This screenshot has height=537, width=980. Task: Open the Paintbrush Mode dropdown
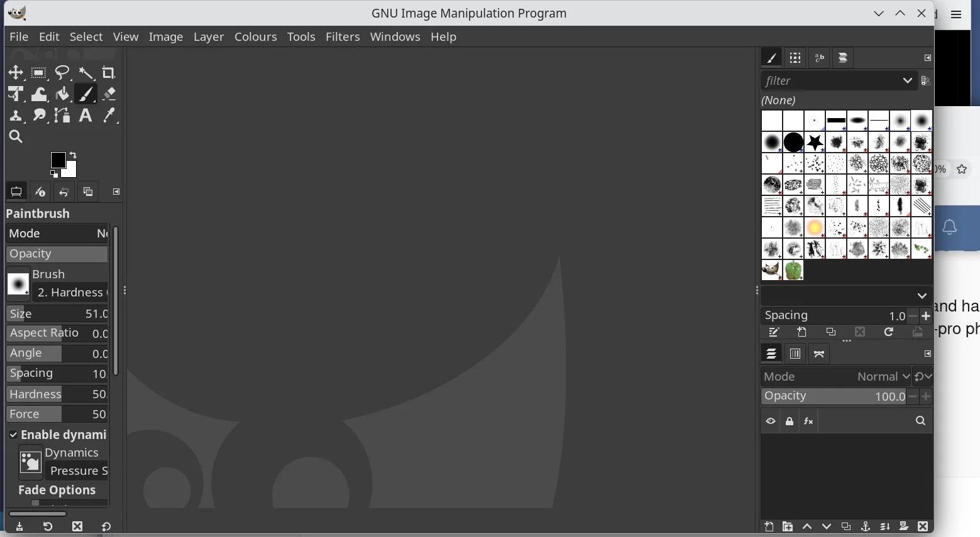point(57,234)
